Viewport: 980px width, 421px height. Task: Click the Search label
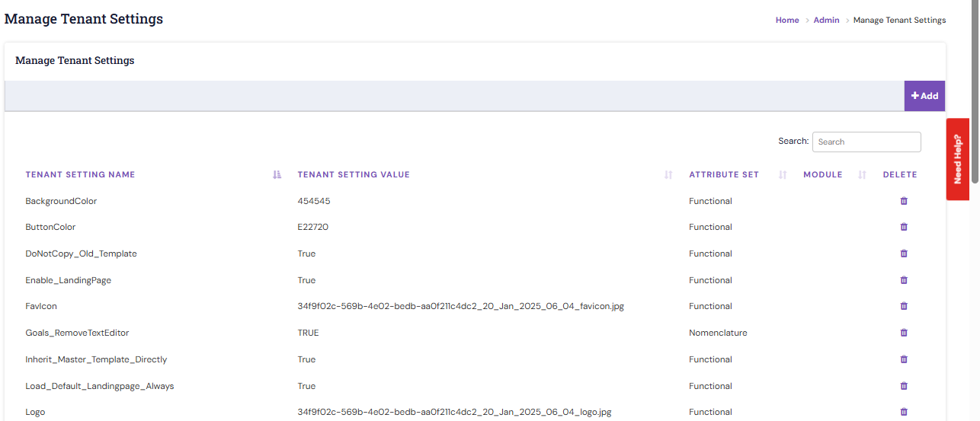coord(793,141)
